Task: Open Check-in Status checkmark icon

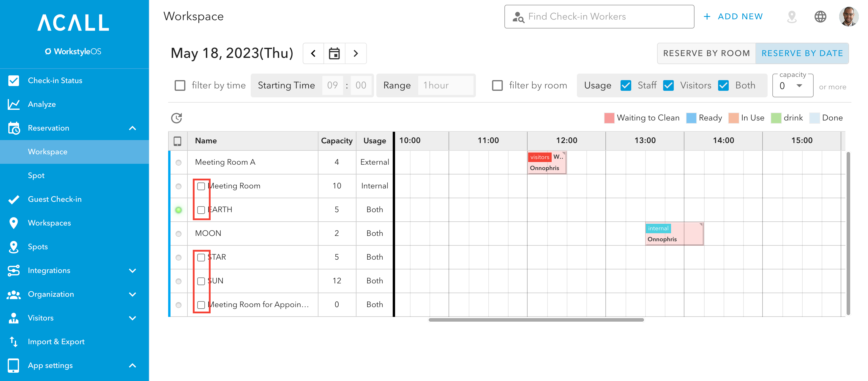Action: [x=13, y=80]
